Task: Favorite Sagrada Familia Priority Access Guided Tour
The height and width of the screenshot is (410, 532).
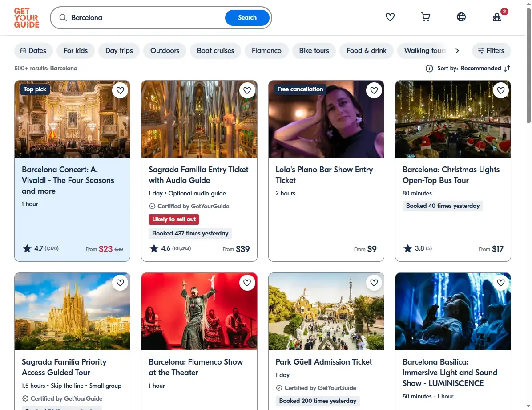Action: (120, 283)
